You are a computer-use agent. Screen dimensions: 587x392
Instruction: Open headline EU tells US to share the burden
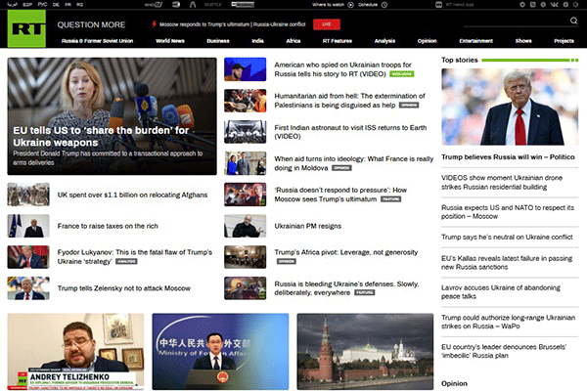coord(101,136)
